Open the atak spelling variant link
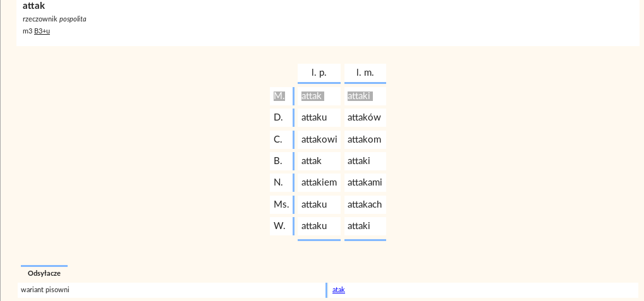644x301 pixels. pos(338,290)
